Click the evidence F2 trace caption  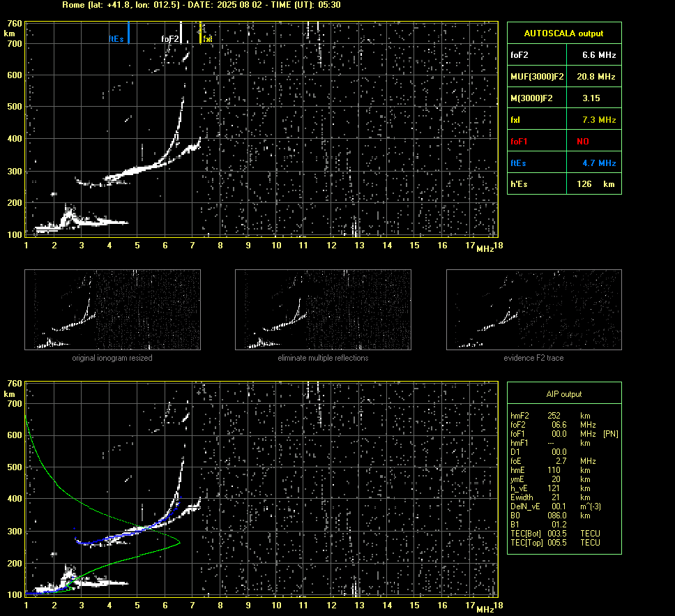(534, 358)
